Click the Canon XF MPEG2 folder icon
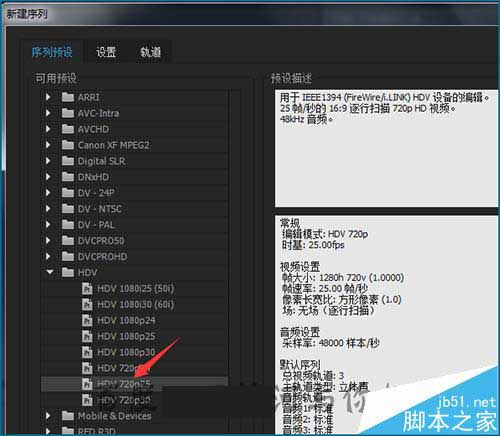This screenshot has width=500, height=436. tap(68, 145)
